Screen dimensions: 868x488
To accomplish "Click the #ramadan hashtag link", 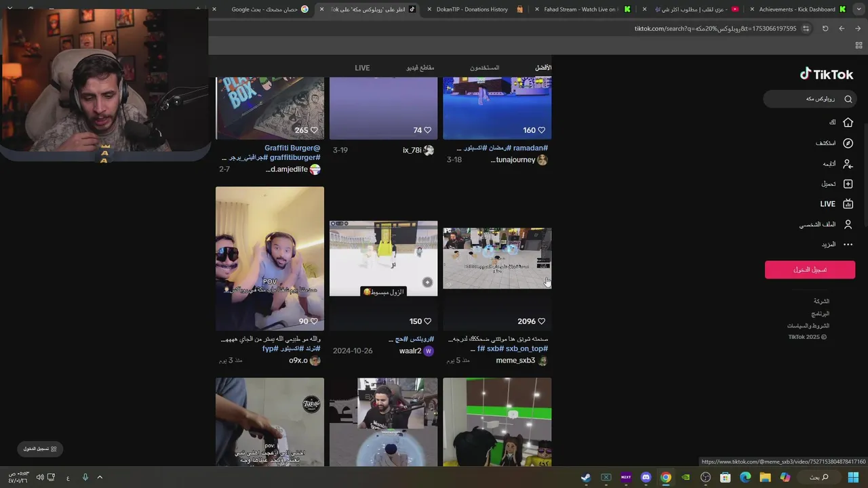I will (530, 148).
